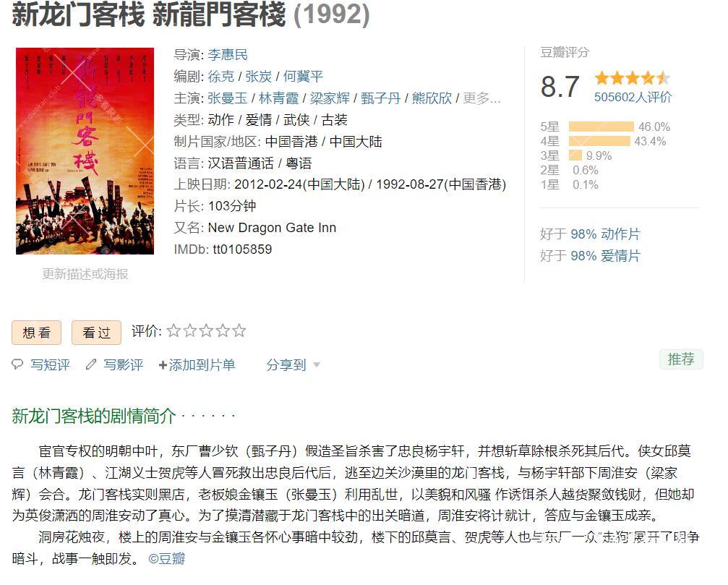
Task: Click the third star in the 评价 row
Action: click(208, 330)
